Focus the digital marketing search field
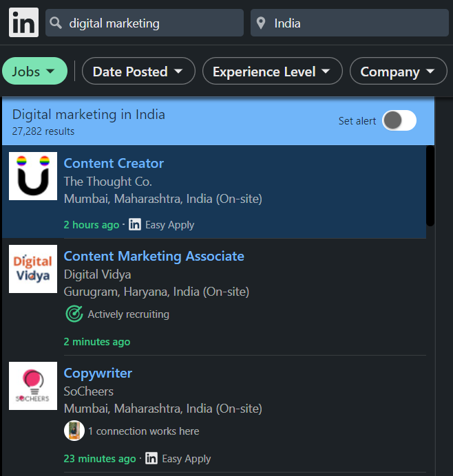Image resolution: width=453 pixels, height=476 pixels. point(145,23)
